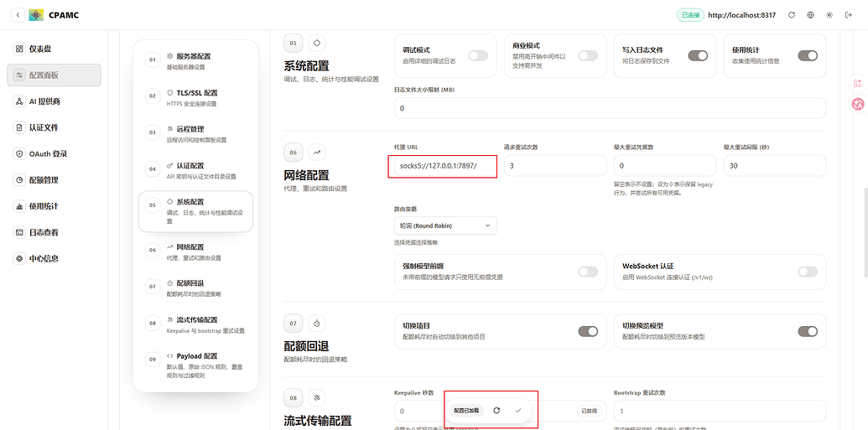
Task: Click the http://localhost:8317 address text
Action: (742, 15)
